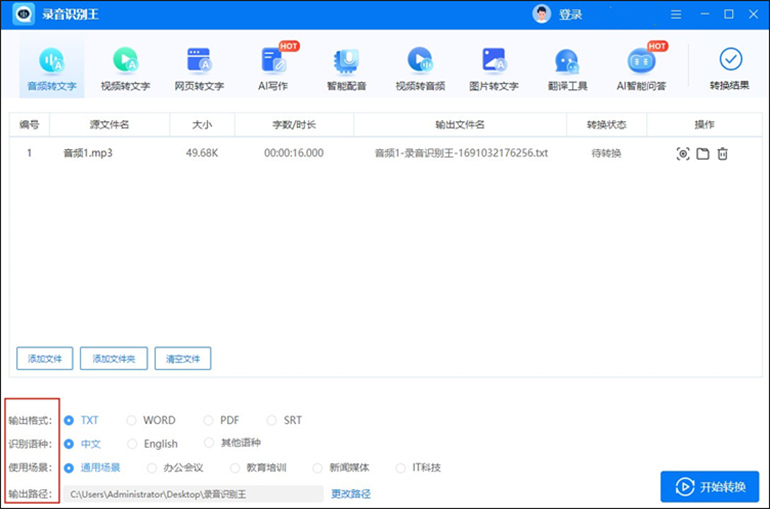The height and width of the screenshot is (509, 770).
Task: Choose 中文 recognition language
Action: (x=82, y=444)
